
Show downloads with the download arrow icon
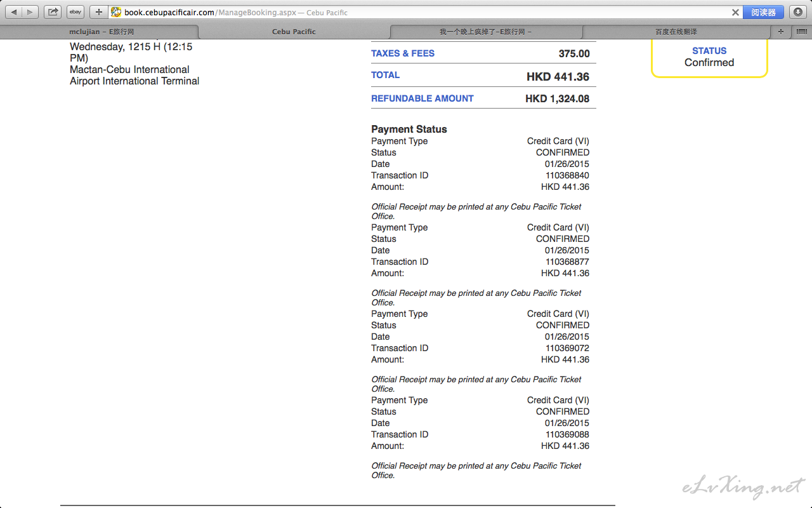pyautogui.click(x=798, y=12)
